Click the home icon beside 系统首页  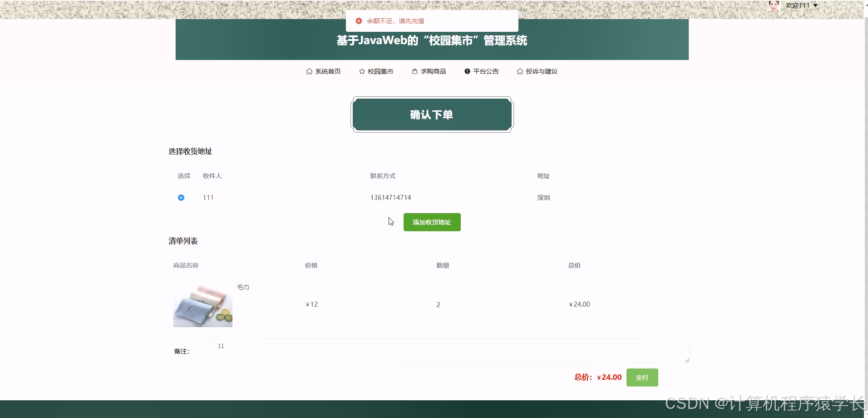tap(309, 71)
